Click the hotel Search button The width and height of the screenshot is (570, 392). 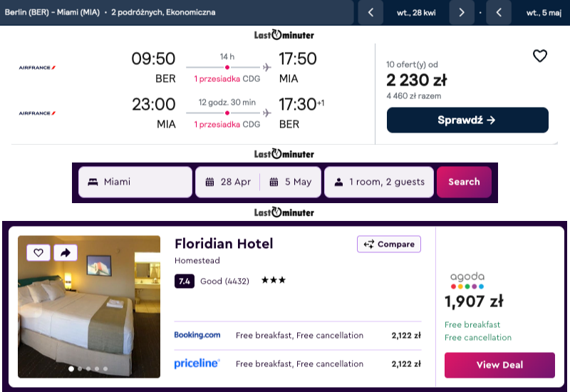click(x=464, y=182)
